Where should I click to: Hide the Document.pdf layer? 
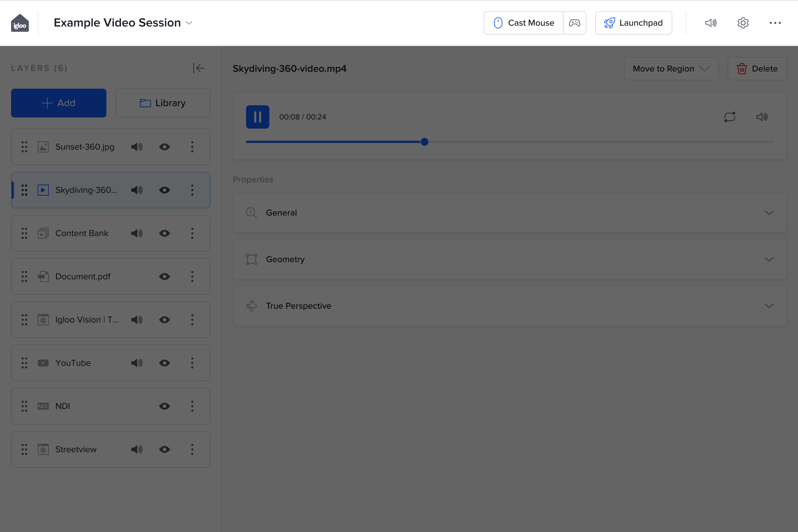(x=165, y=277)
